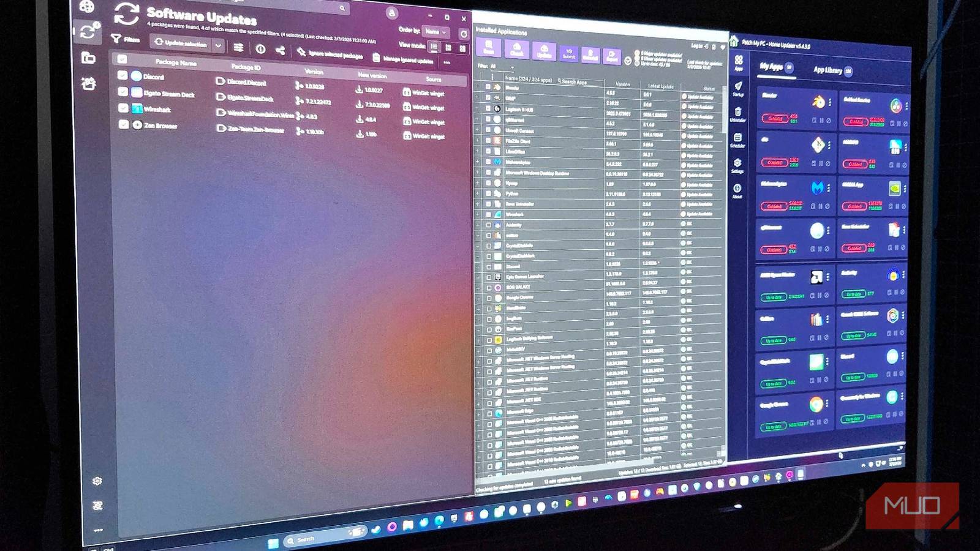Expand the FileZilla Client row details
The width and height of the screenshot is (980, 551).
478,140
